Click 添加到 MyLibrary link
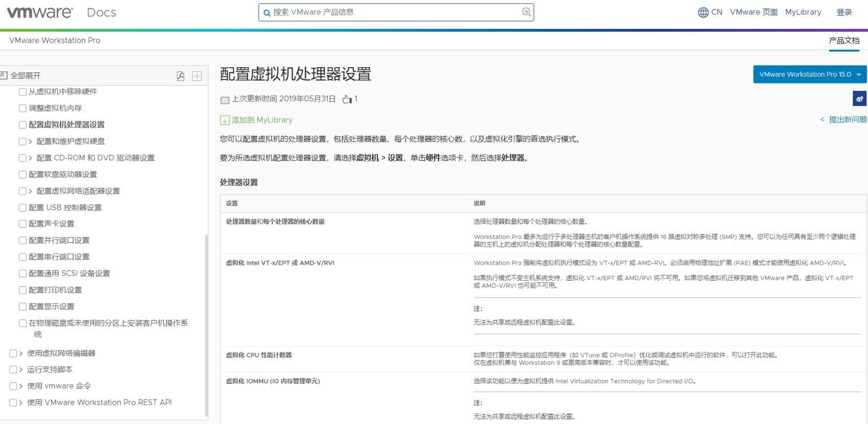 pyautogui.click(x=262, y=120)
